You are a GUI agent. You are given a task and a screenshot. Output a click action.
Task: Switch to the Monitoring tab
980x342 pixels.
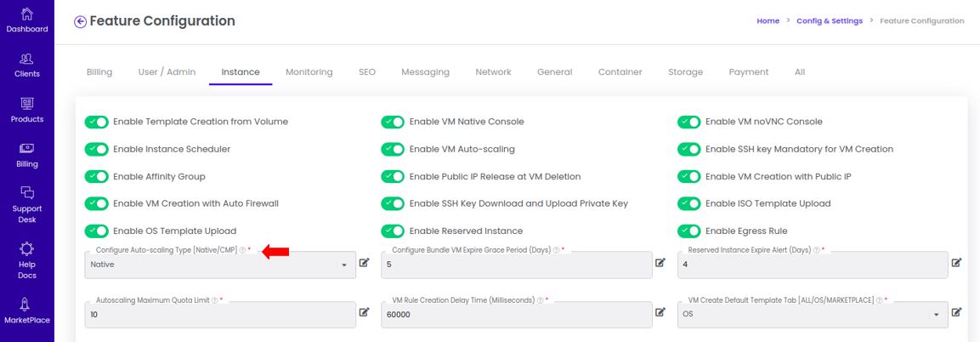(x=309, y=72)
